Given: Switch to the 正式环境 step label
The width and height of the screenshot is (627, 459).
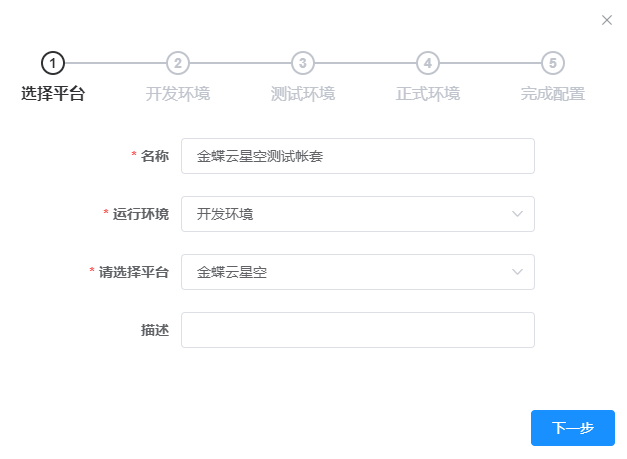Looking at the screenshot, I should 428,94.
